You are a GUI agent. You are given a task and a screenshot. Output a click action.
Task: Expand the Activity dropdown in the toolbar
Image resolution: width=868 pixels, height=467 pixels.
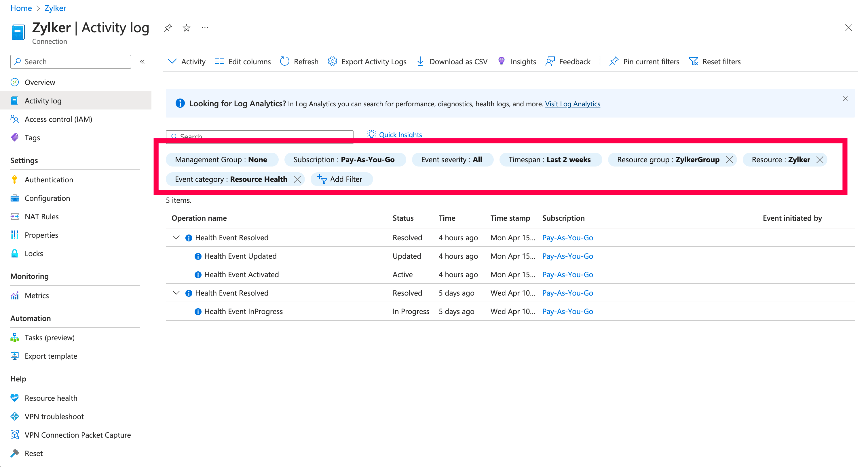pos(186,61)
